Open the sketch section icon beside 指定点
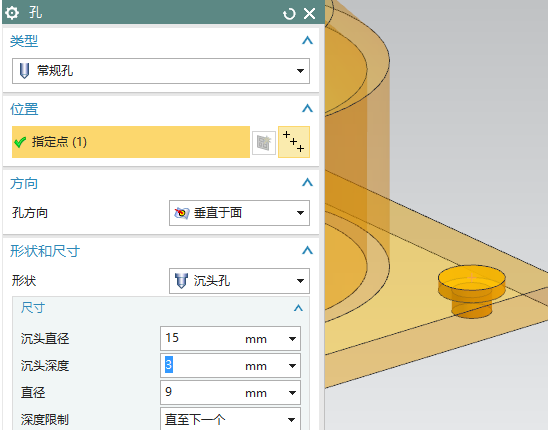 (x=264, y=143)
